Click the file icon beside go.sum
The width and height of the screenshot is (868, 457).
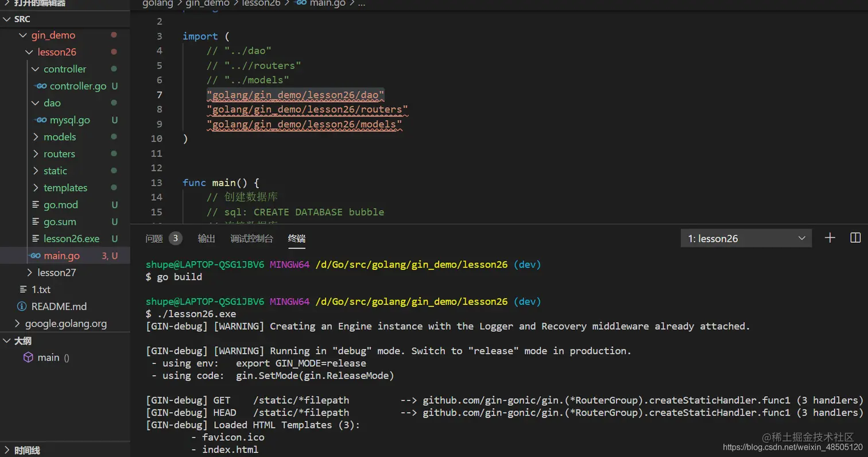tap(34, 222)
